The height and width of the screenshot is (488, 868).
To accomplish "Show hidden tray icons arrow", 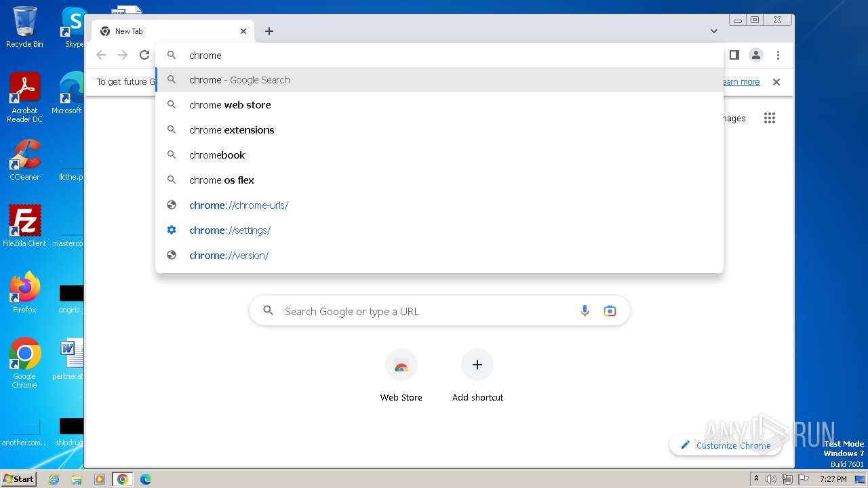I will point(756,479).
